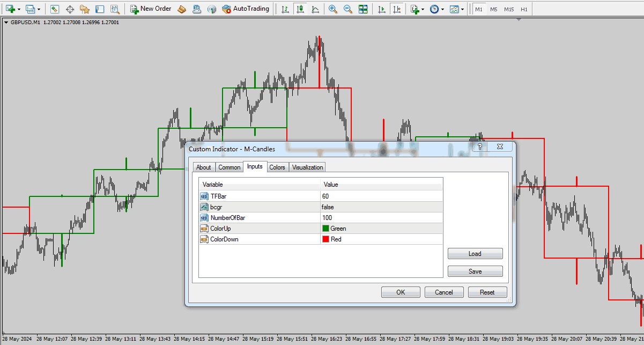This screenshot has width=644, height=345.
Task: Switch chart to bar chart style
Action: point(285,9)
